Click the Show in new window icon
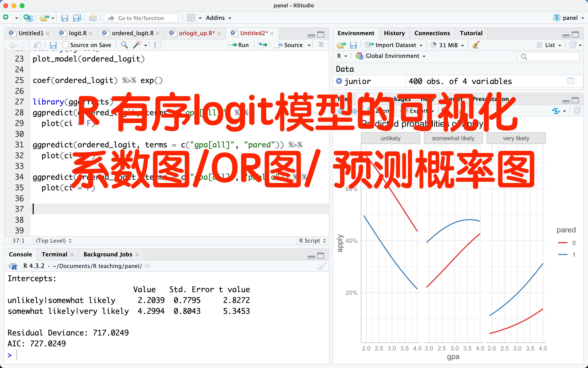Viewport: 588px width, 368px height. click(37, 45)
